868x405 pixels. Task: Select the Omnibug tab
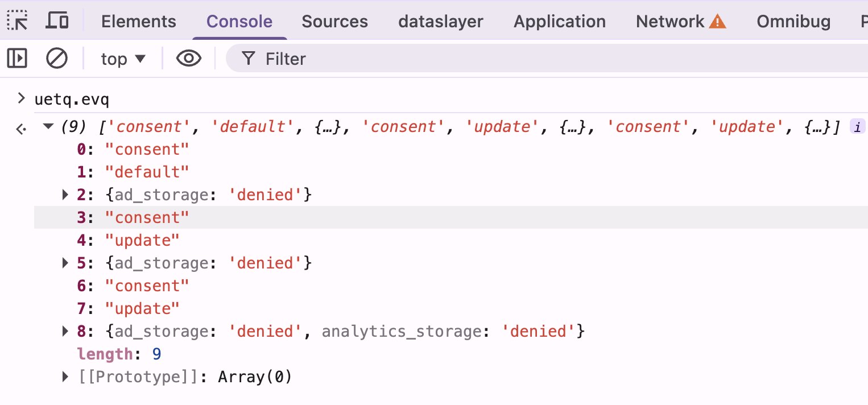(793, 22)
